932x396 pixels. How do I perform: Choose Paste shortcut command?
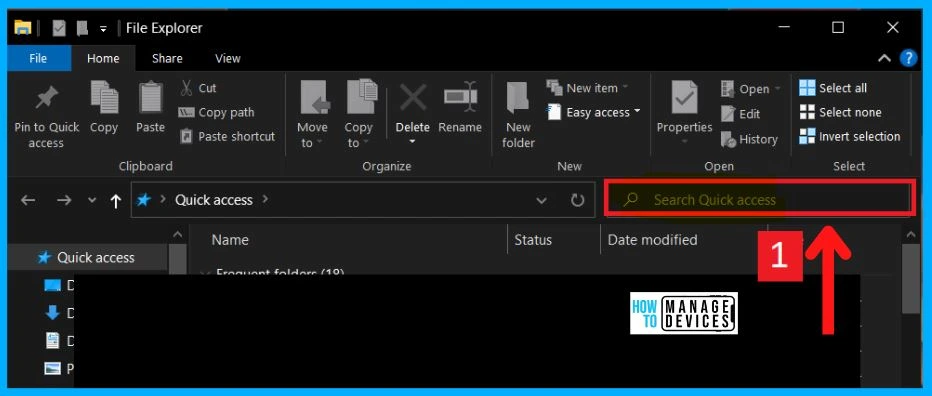[228, 137]
